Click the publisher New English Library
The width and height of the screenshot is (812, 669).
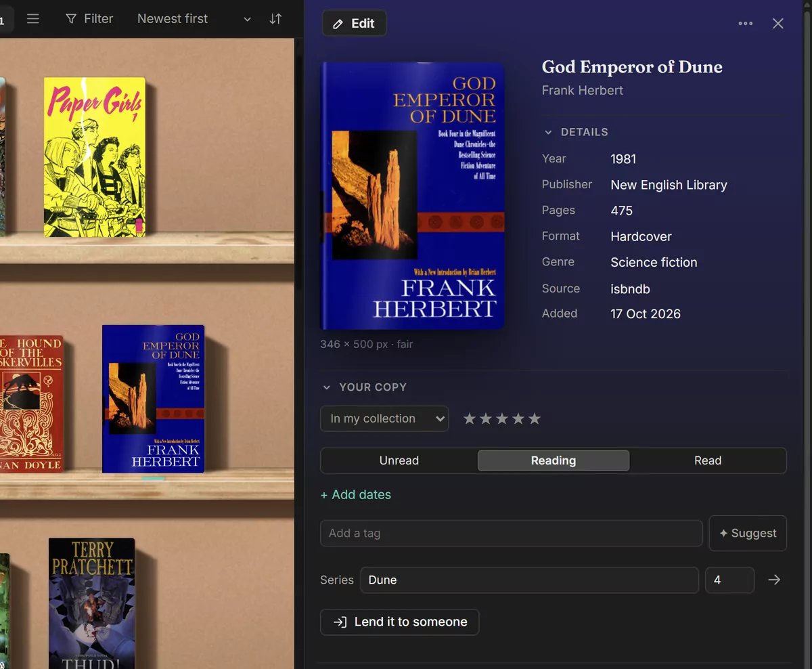(669, 185)
